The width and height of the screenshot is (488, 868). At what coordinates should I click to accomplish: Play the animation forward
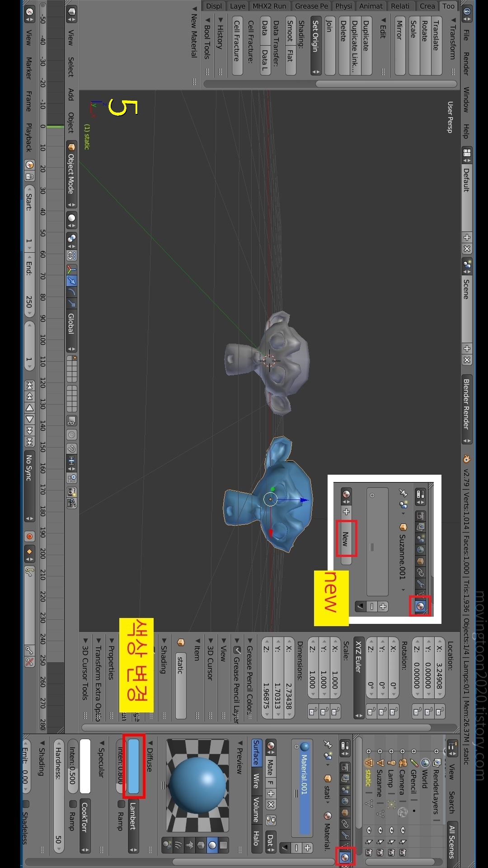29,419
